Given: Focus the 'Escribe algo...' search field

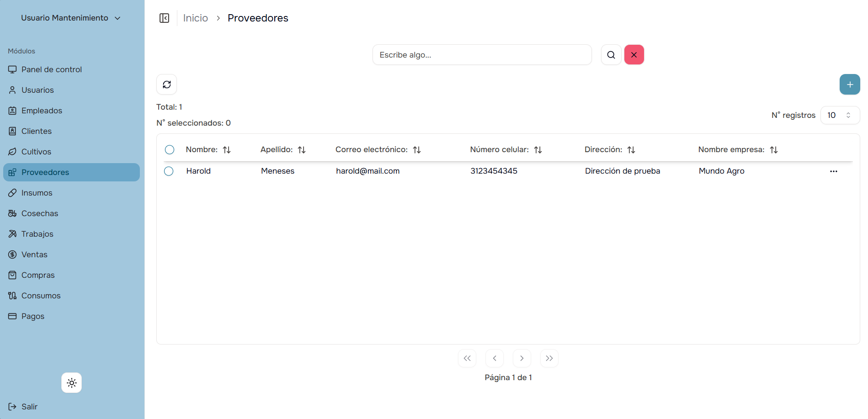Looking at the screenshot, I should click(482, 55).
